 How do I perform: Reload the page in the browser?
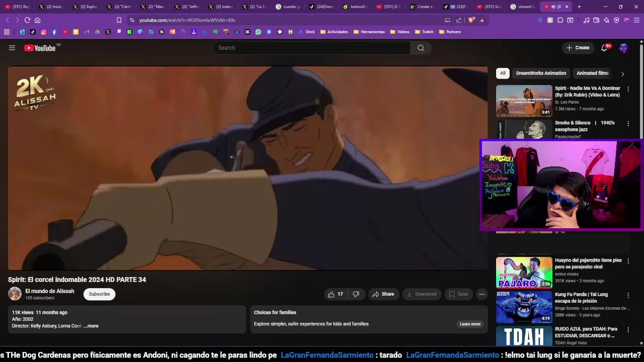tap(27, 20)
